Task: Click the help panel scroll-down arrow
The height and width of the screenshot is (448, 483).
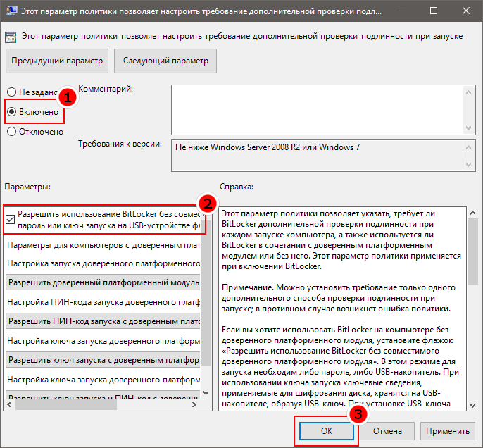Action: pyautogui.click(x=472, y=406)
